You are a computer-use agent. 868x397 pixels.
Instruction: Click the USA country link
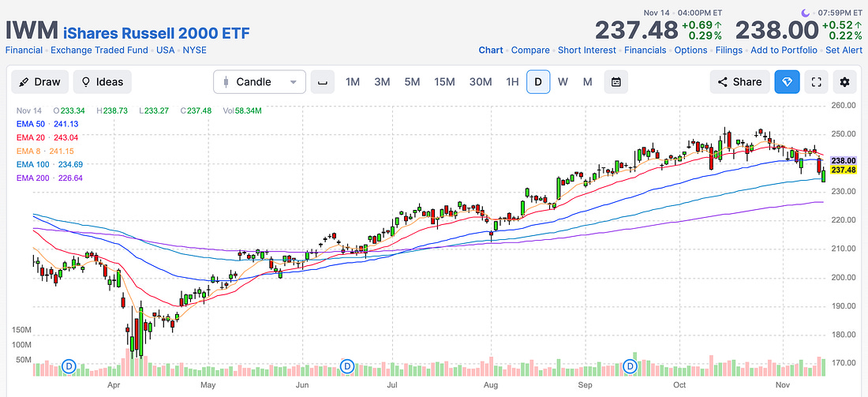pos(165,50)
